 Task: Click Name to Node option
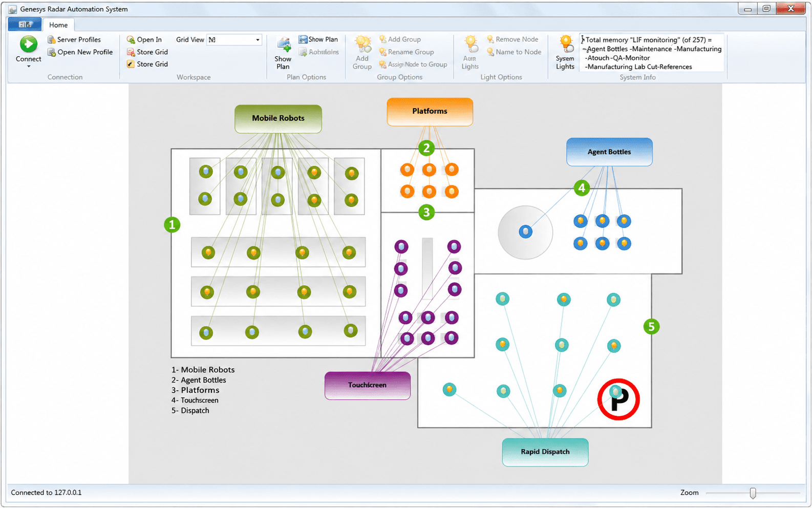[514, 52]
